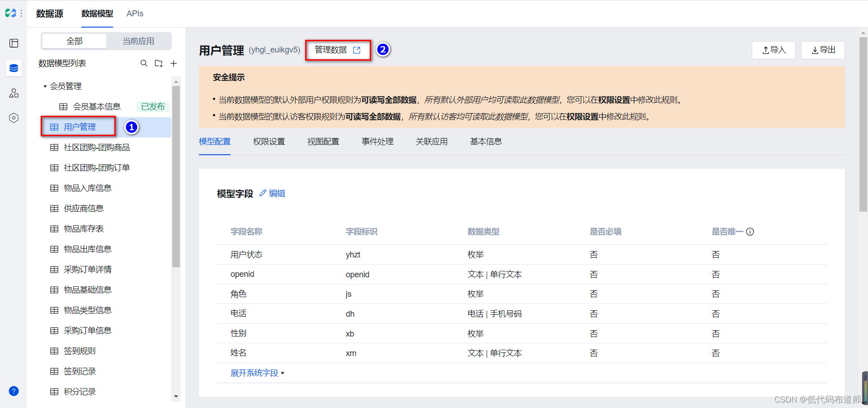The image size is (868, 408).
Task: Click the 数据类型 column header
Action: pos(483,232)
